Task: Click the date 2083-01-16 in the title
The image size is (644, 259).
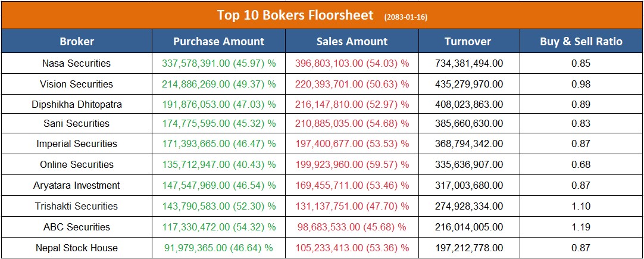Action: pyautogui.click(x=406, y=17)
